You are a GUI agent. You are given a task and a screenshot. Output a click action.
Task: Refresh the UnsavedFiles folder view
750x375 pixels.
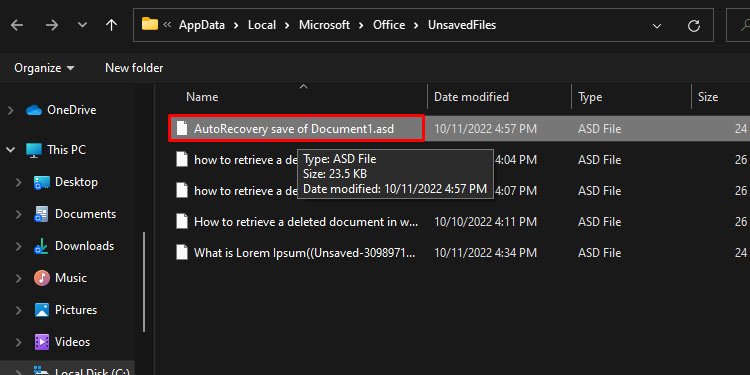tap(694, 25)
